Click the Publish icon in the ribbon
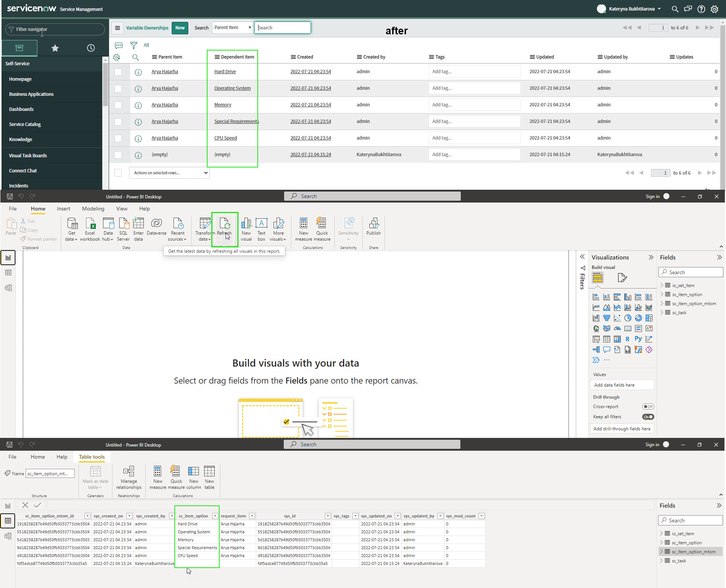This screenshot has width=726, height=588. click(x=374, y=224)
